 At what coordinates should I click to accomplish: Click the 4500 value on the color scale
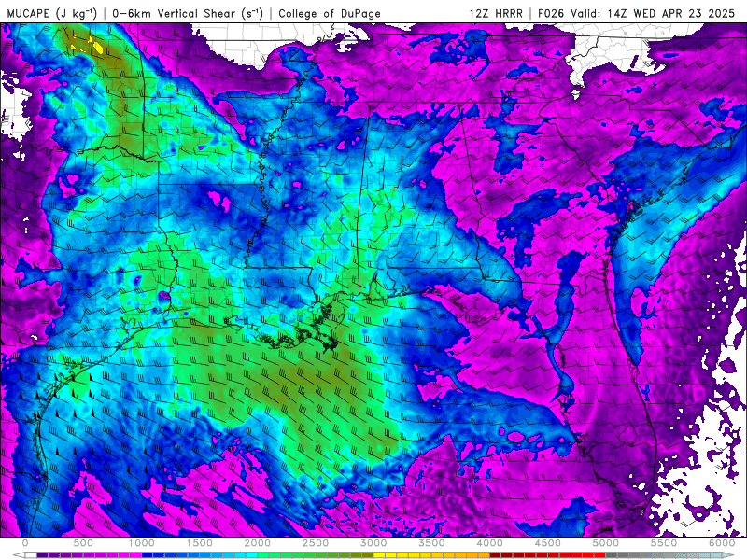548,543
